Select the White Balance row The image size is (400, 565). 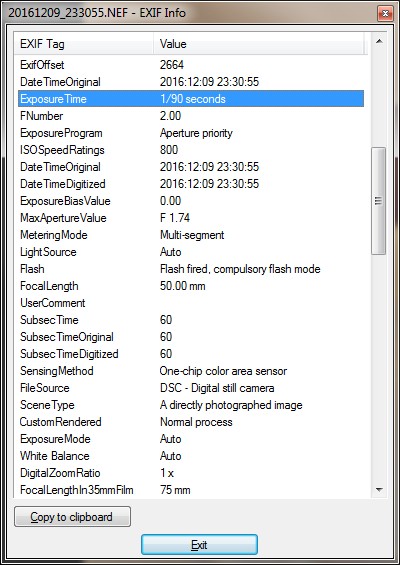(x=191, y=456)
